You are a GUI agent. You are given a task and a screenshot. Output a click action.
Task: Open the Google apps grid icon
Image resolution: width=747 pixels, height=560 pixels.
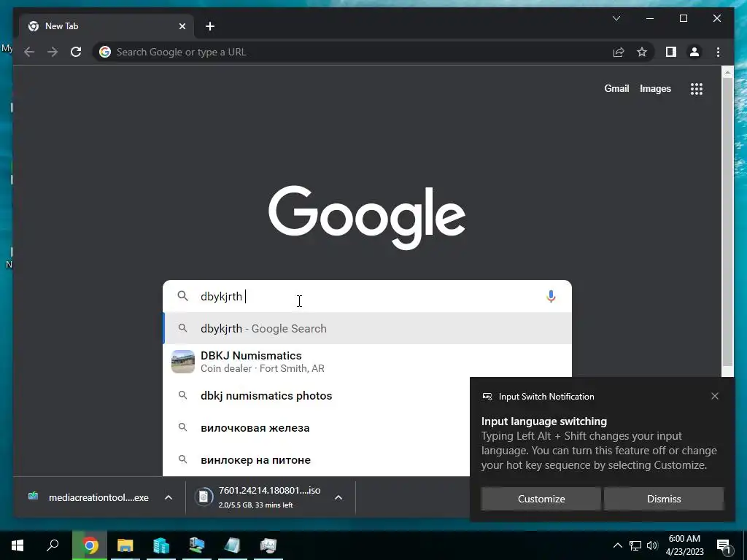697,88
